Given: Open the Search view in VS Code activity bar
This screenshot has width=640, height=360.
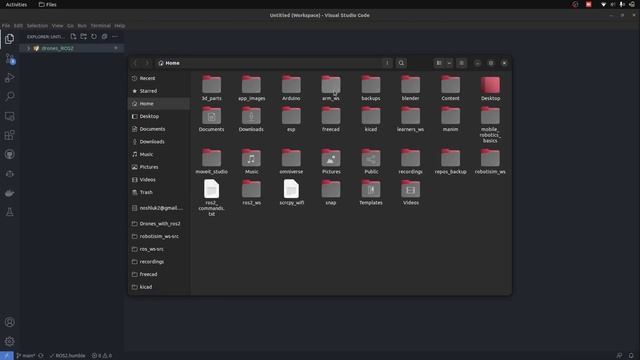Looking at the screenshot, I should pos(9,96).
